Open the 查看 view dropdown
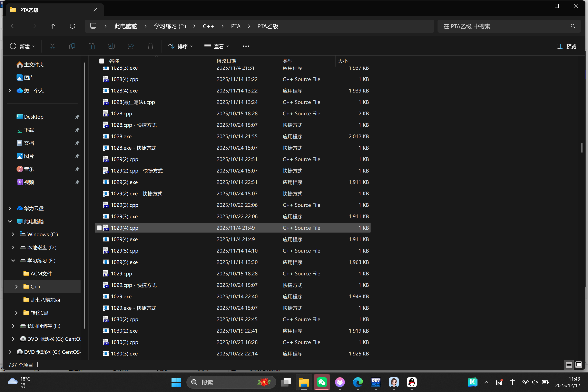This screenshot has height=392, width=588. (216, 46)
